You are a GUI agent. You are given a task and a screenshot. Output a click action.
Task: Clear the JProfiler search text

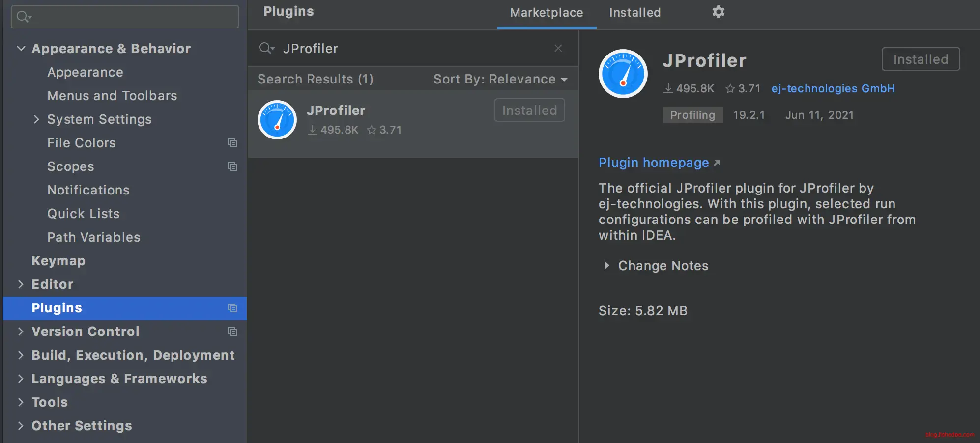[x=558, y=48]
